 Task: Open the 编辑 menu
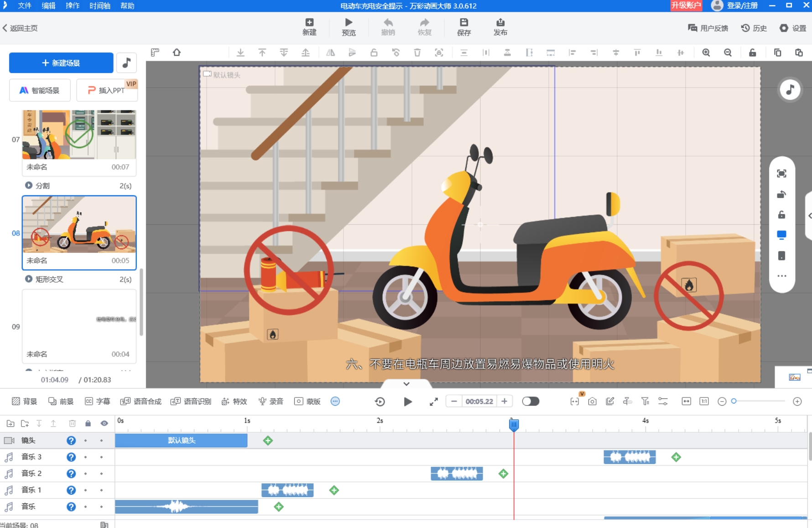[48, 5]
